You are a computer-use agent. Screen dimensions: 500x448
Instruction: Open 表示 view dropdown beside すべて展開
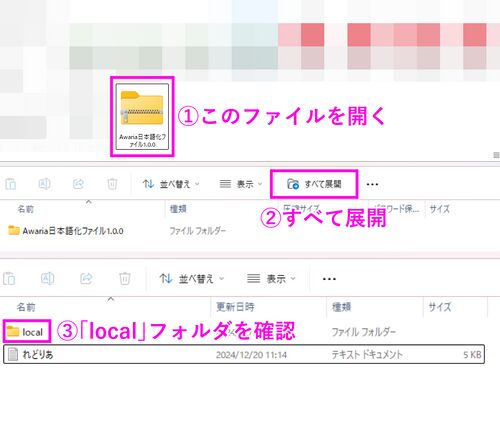[x=241, y=184]
